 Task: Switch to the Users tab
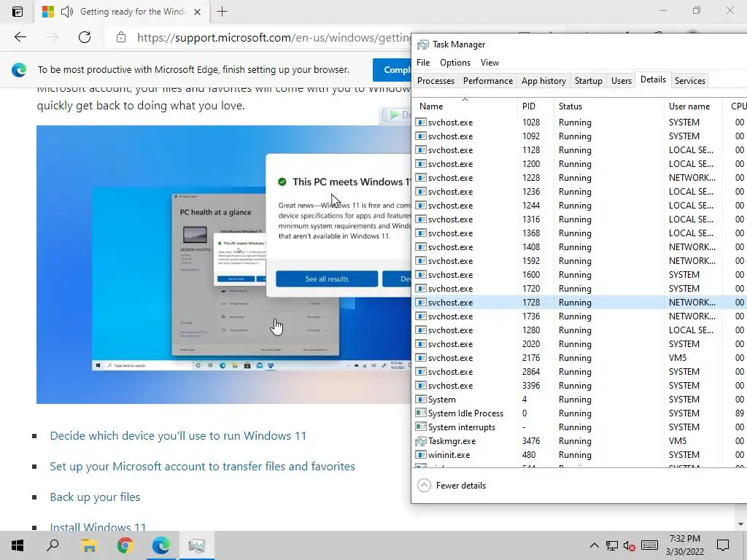622,80
